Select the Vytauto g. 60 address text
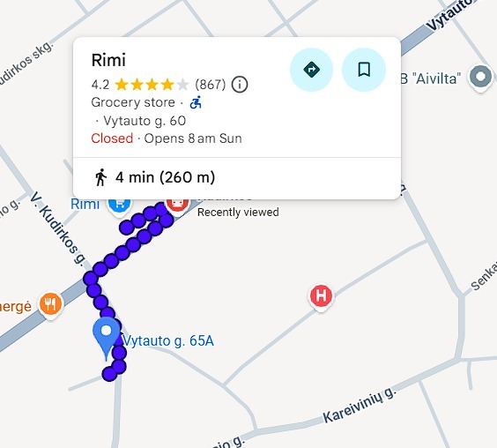Image resolution: width=497 pixels, height=448 pixels. tap(145, 121)
